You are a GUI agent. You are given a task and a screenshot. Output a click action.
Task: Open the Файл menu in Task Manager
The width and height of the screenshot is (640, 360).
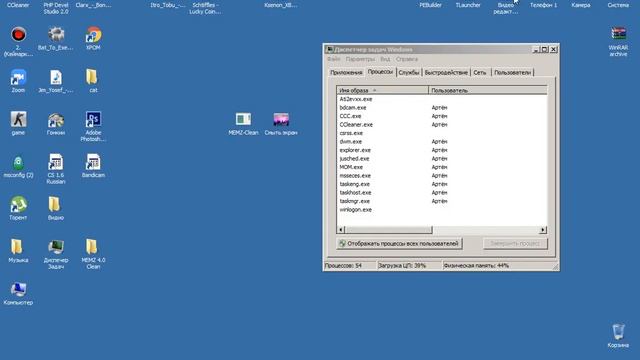[333, 59]
